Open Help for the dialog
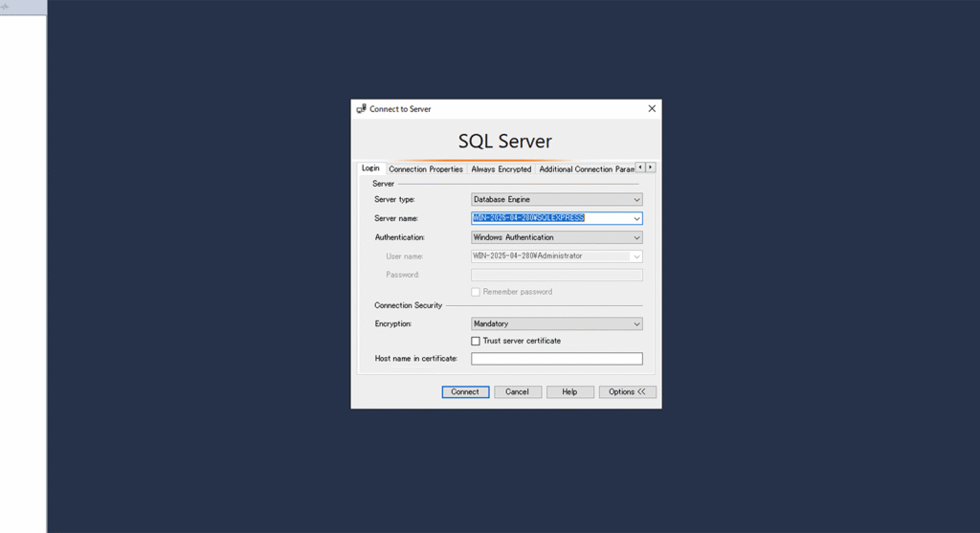Screen dimensions: 980x533 coord(569,391)
